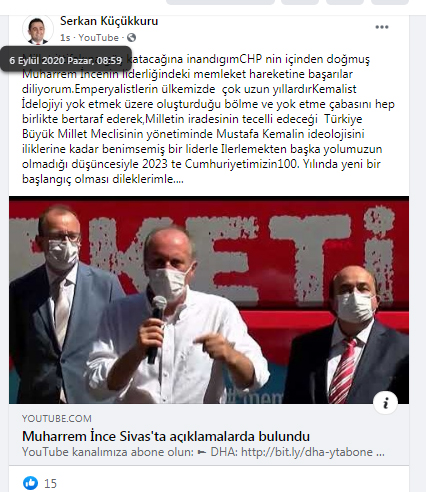
Task: Click the YOUTUBE.COM domain label
Action: click(57, 419)
